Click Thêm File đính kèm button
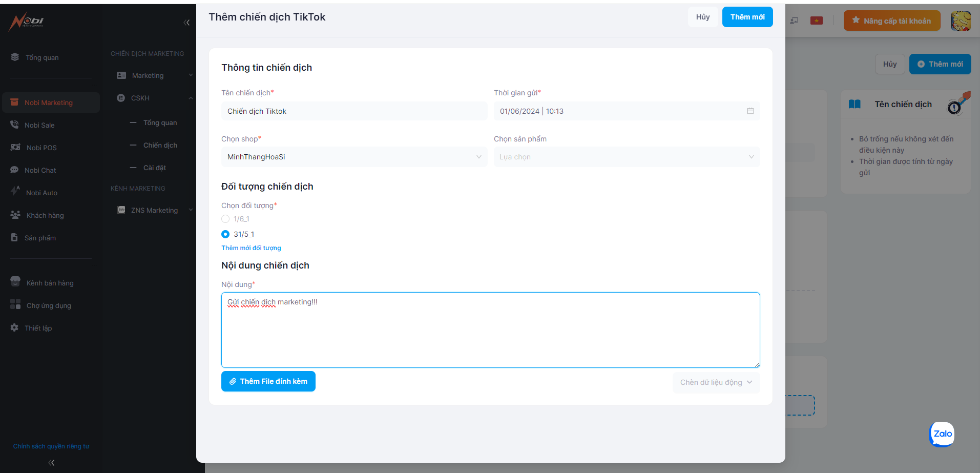Viewport: 980px width, 473px height. coord(268,381)
